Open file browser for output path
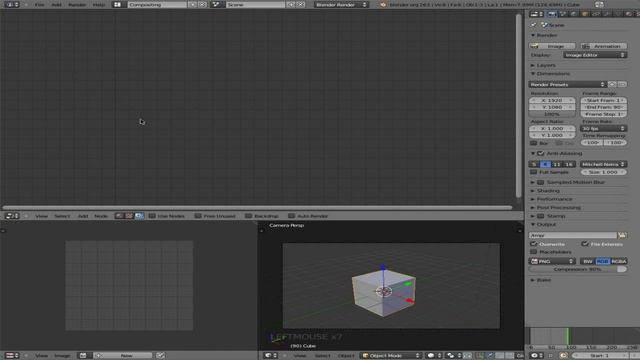 point(622,236)
